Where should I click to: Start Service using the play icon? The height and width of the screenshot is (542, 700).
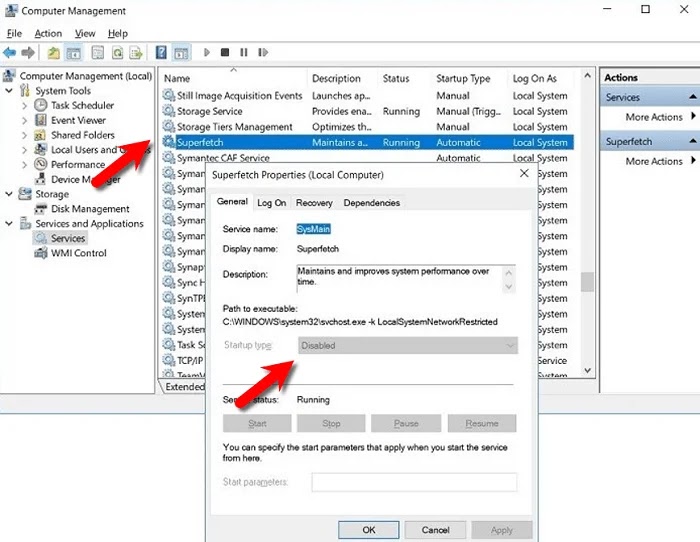[x=206, y=53]
